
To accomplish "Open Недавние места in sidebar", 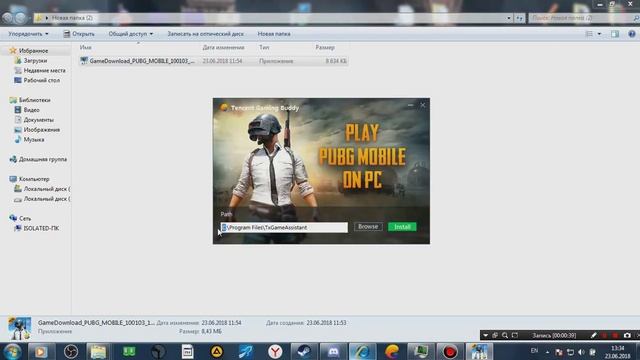I will point(40,70).
